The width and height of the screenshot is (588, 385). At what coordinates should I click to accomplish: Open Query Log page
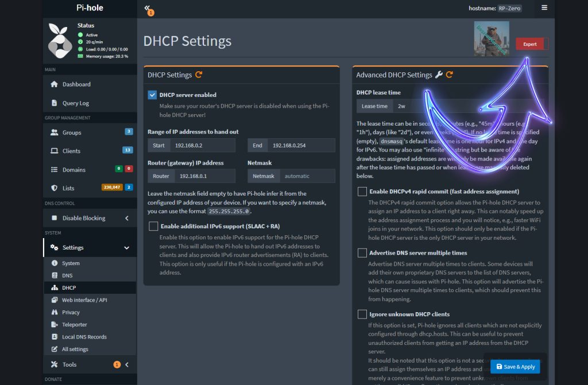90,103
